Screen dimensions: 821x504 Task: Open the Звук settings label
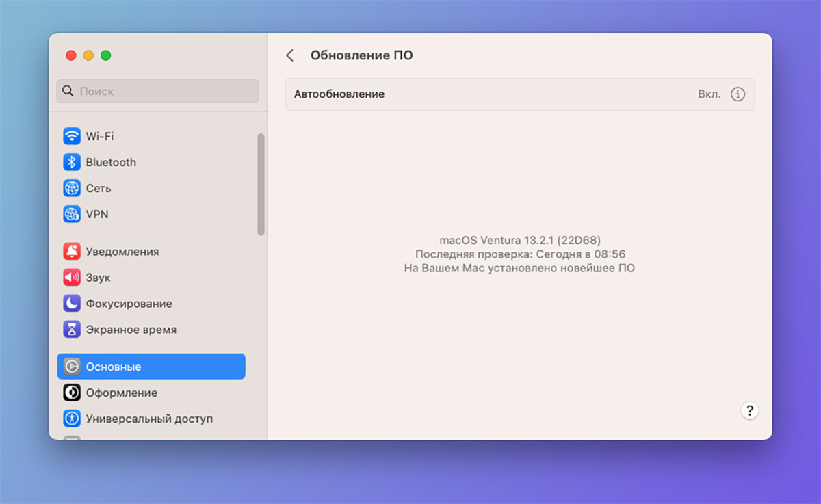[98, 278]
